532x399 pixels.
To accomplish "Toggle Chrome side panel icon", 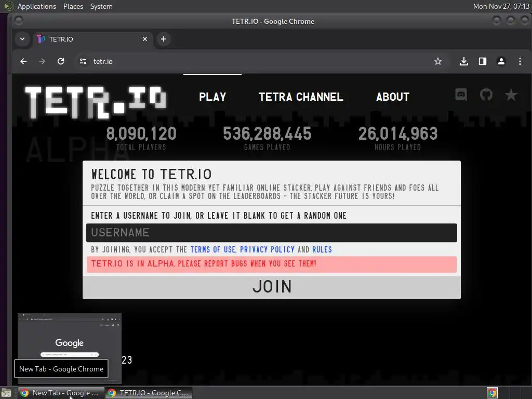I will pos(483,61).
